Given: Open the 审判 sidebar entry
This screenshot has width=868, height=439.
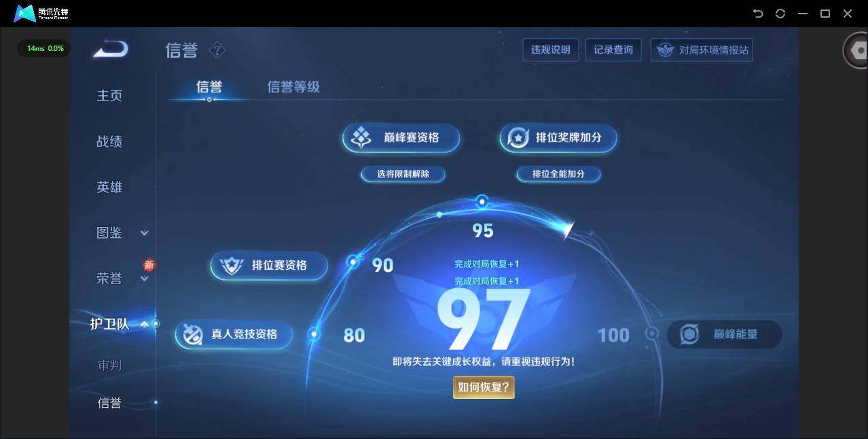Looking at the screenshot, I should coord(109,366).
